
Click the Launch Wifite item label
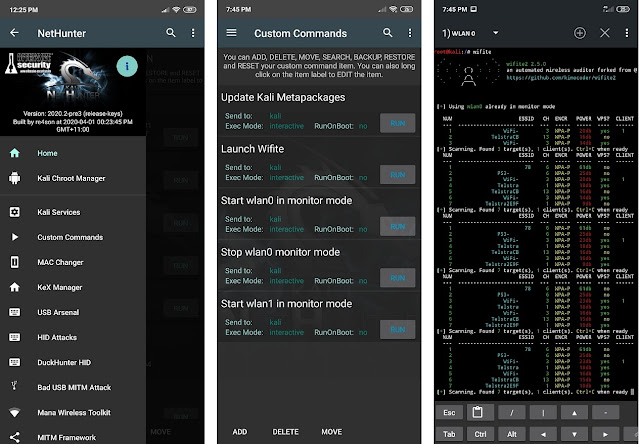click(x=252, y=149)
